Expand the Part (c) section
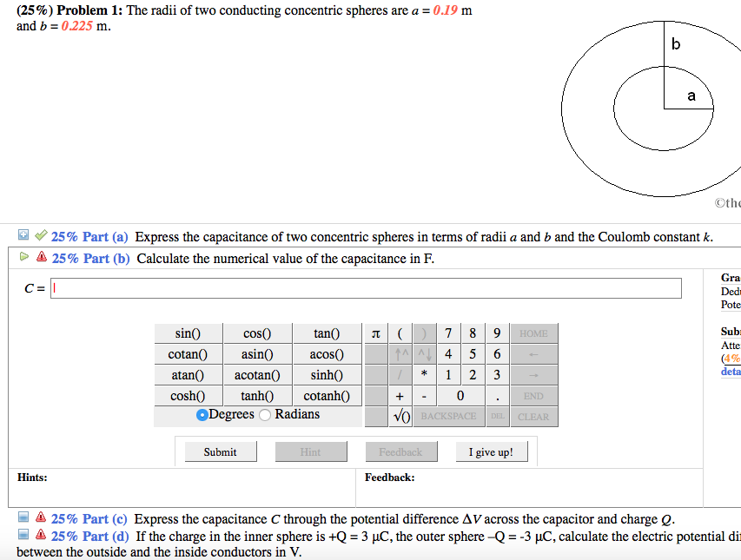Screen dimensions: 741x560 pos(23,518)
